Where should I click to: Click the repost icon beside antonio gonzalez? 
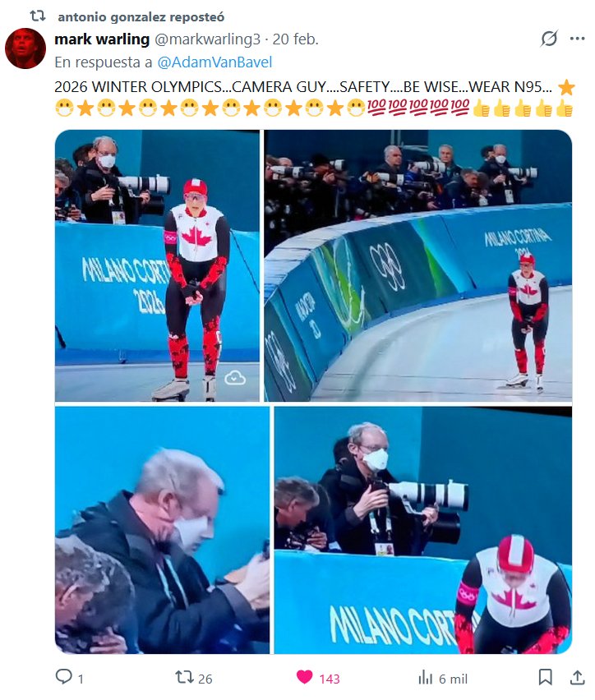(38, 16)
